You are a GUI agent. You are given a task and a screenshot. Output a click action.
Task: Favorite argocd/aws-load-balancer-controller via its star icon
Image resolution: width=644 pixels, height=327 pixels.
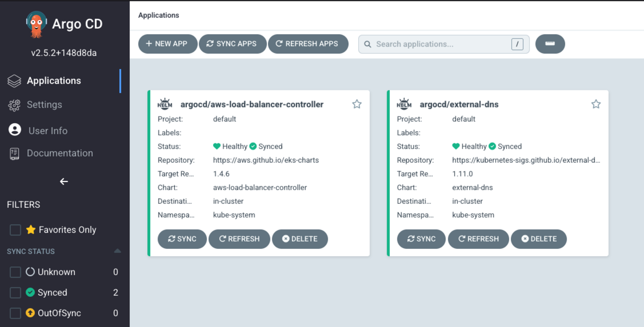[357, 104]
